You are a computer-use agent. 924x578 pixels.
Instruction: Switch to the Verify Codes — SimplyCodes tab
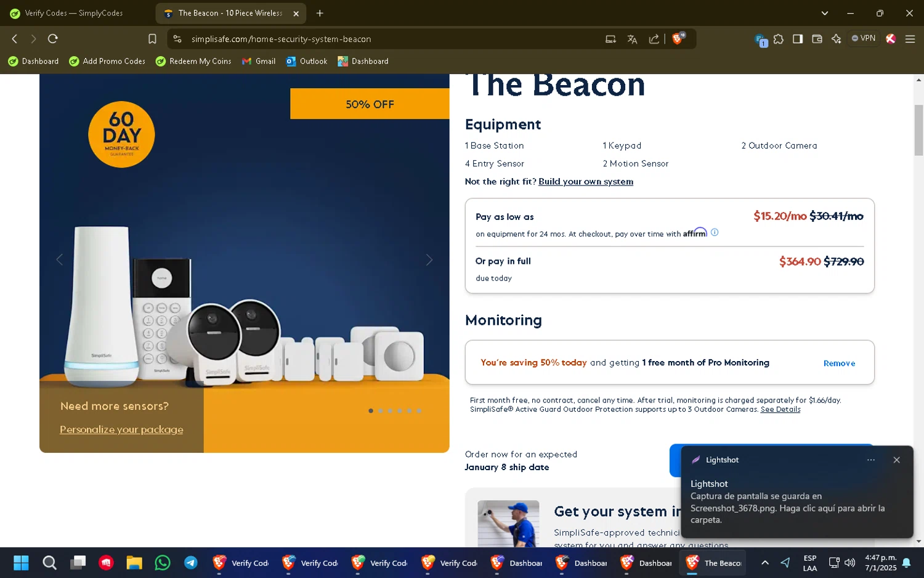(x=74, y=13)
